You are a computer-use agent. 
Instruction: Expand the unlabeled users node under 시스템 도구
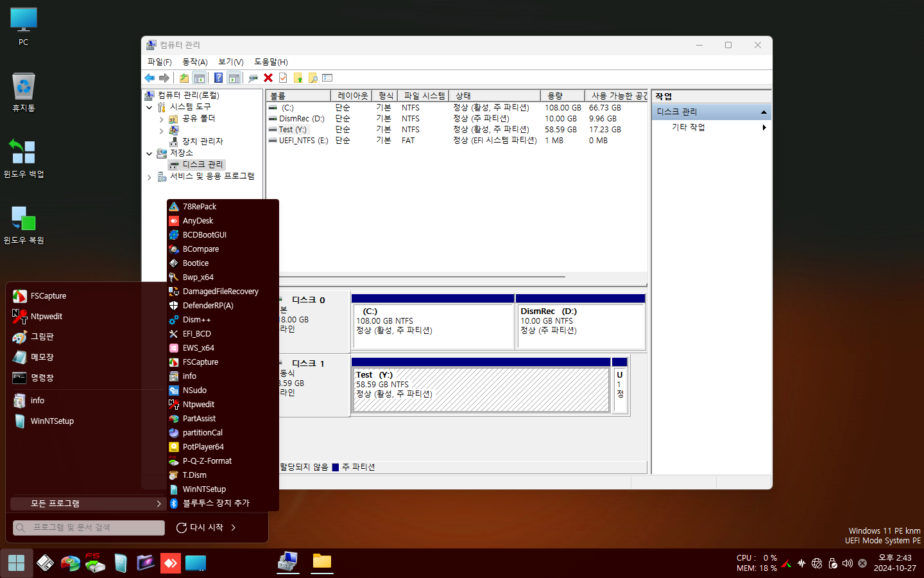pos(161,130)
